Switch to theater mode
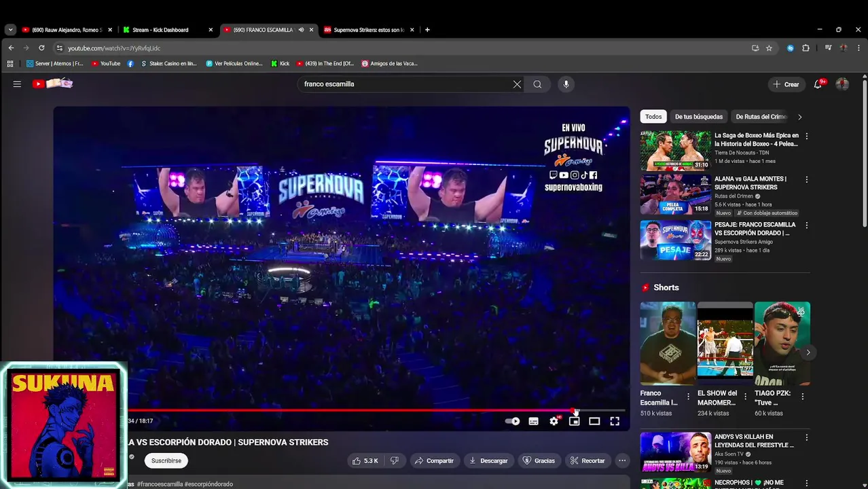 pos(594,421)
